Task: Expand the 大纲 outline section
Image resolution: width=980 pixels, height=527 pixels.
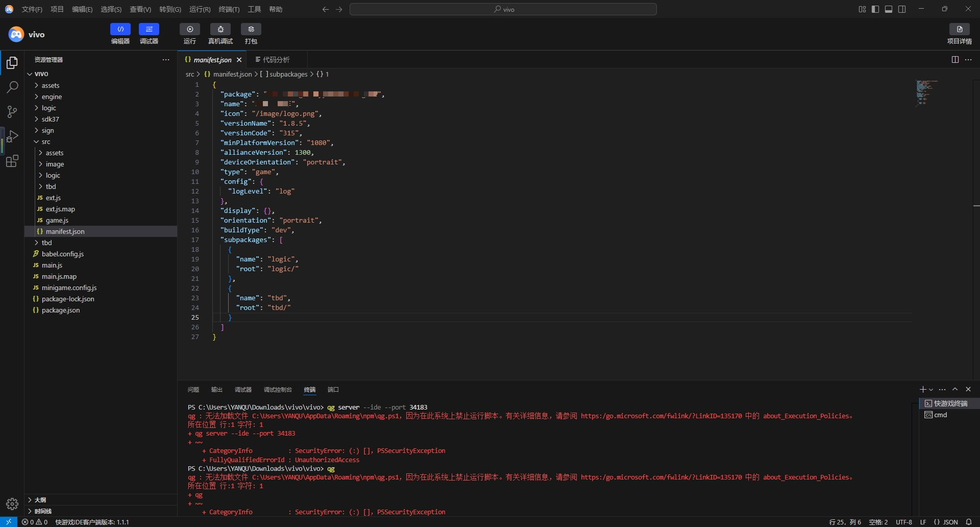Action: pyautogui.click(x=40, y=500)
